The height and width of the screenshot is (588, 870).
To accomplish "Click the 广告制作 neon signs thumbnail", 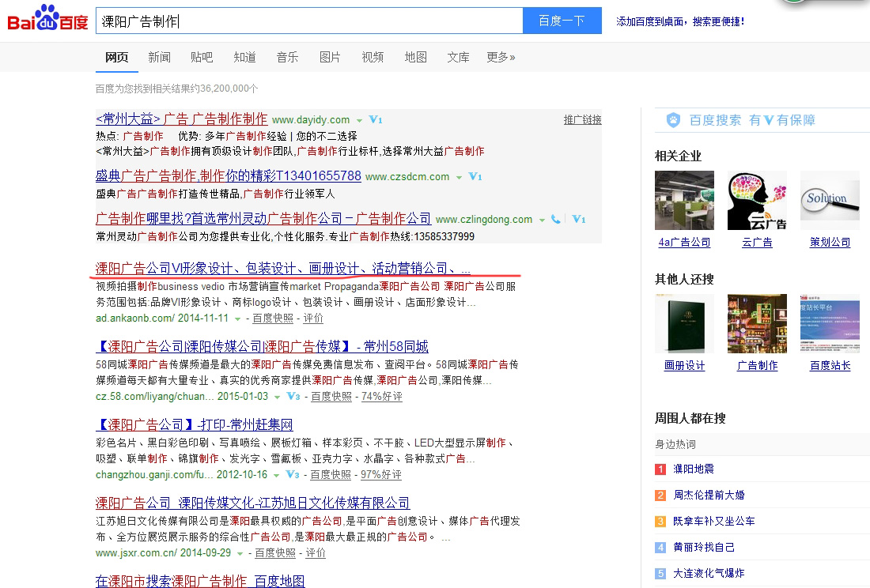I will (757, 324).
